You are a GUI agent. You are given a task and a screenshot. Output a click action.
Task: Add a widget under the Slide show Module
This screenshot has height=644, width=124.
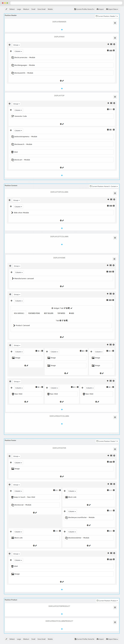coord(61,220)
